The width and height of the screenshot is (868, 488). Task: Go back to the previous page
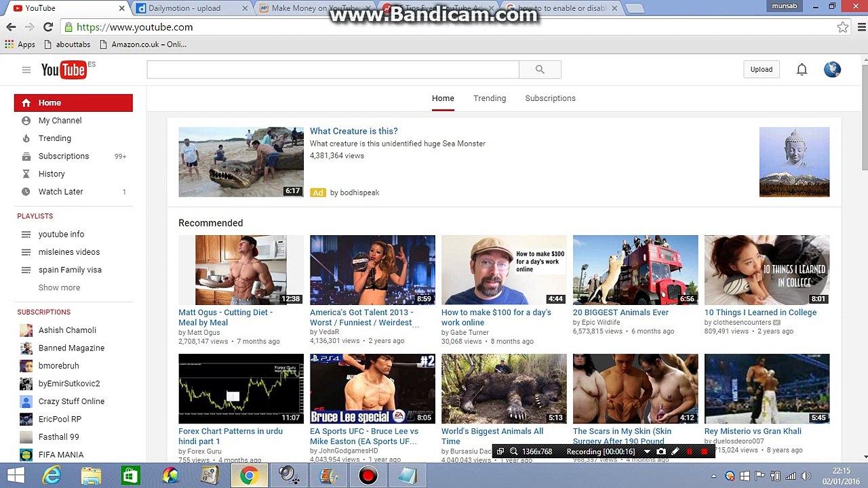11,27
